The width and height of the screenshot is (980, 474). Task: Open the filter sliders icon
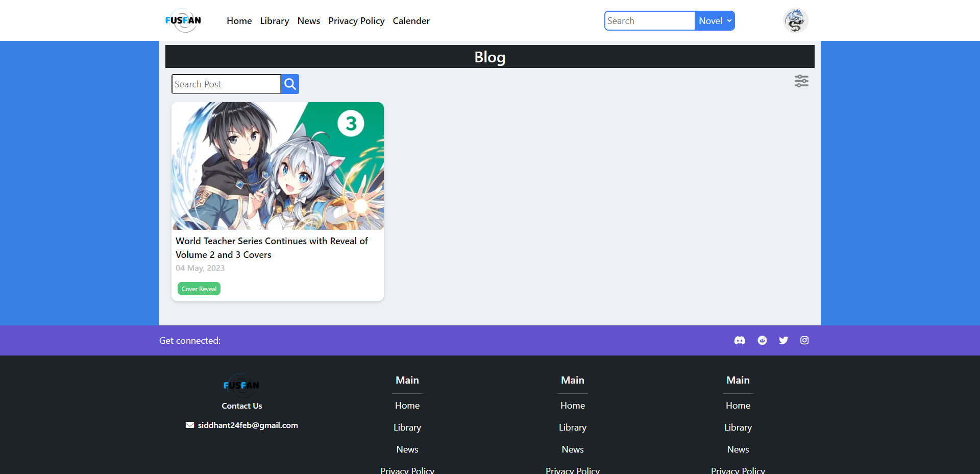click(x=801, y=81)
